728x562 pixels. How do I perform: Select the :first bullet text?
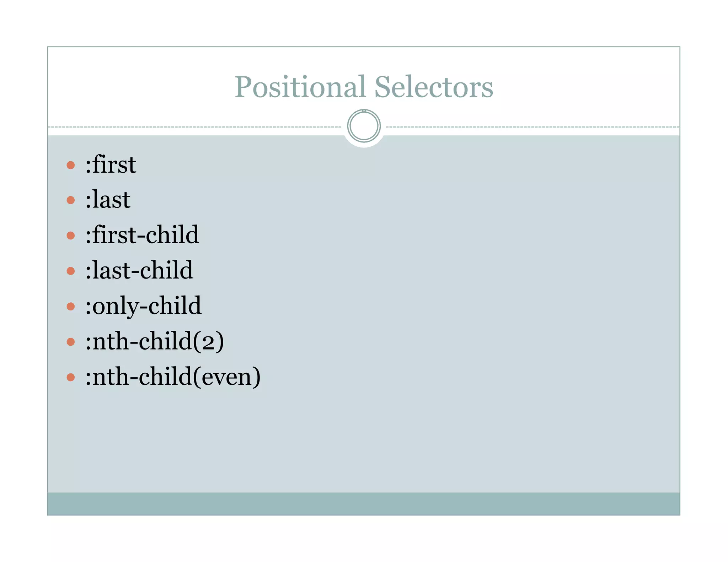[x=111, y=164]
